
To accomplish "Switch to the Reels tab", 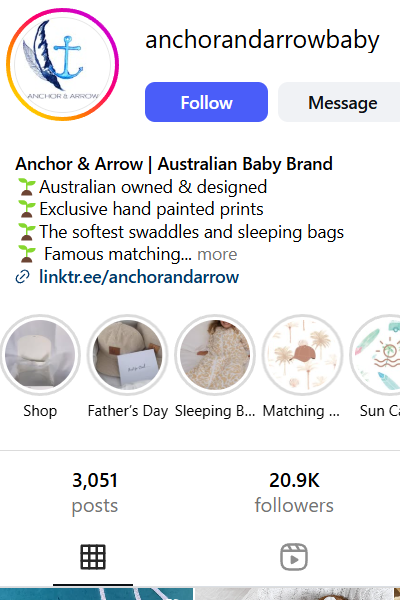I will pos(294,557).
